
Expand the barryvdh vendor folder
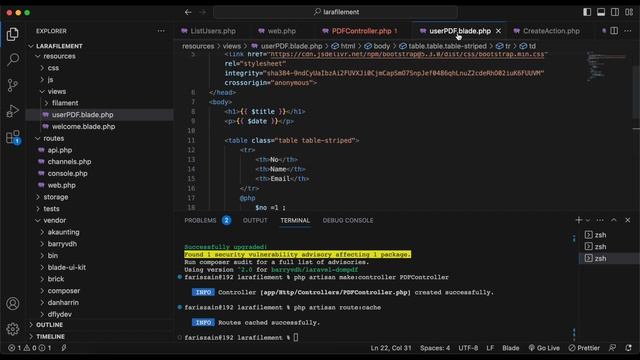click(62, 244)
